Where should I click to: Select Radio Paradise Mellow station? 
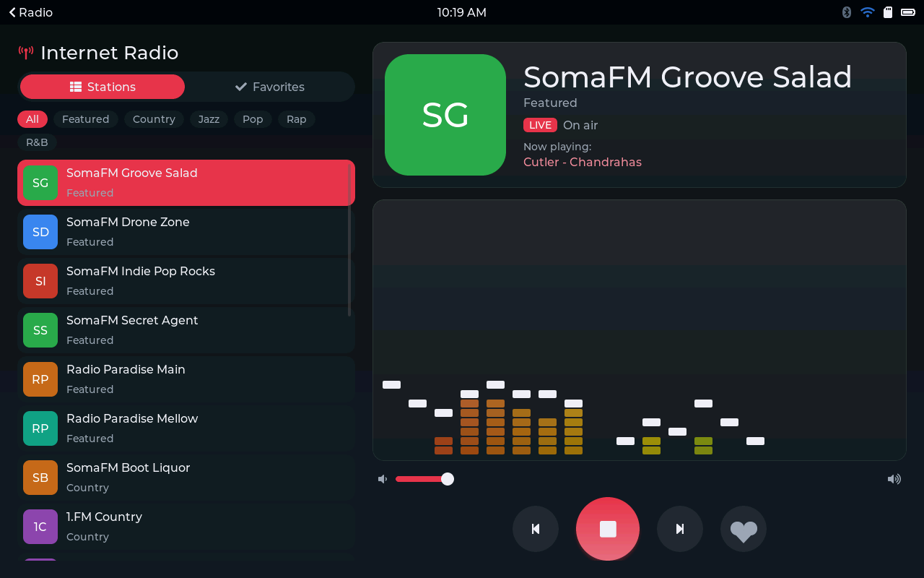pos(186,428)
